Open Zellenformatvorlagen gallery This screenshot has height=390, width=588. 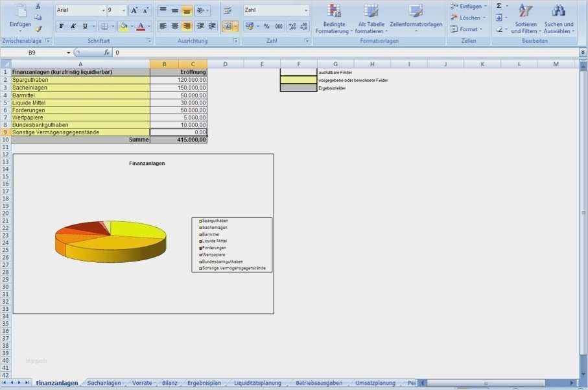point(416,19)
